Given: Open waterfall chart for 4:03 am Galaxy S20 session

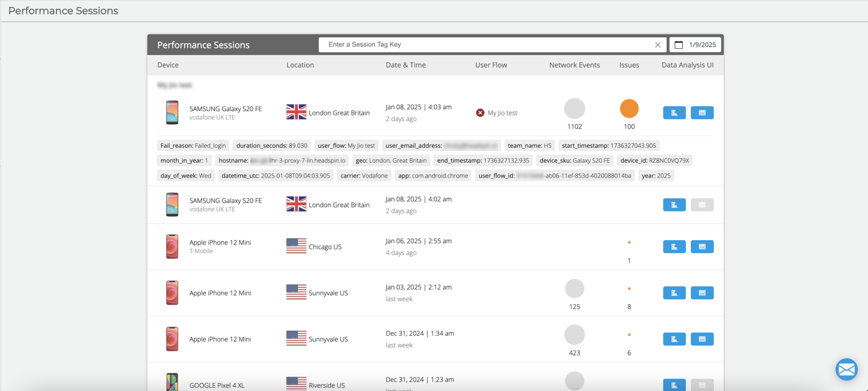Looking at the screenshot, I should 674,113.
